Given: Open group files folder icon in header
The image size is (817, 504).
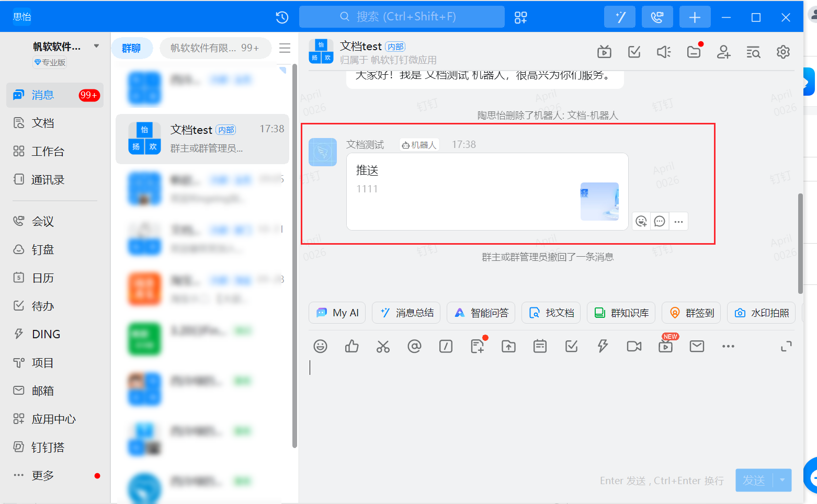Looking at the screenshot, I should [694, 52].
